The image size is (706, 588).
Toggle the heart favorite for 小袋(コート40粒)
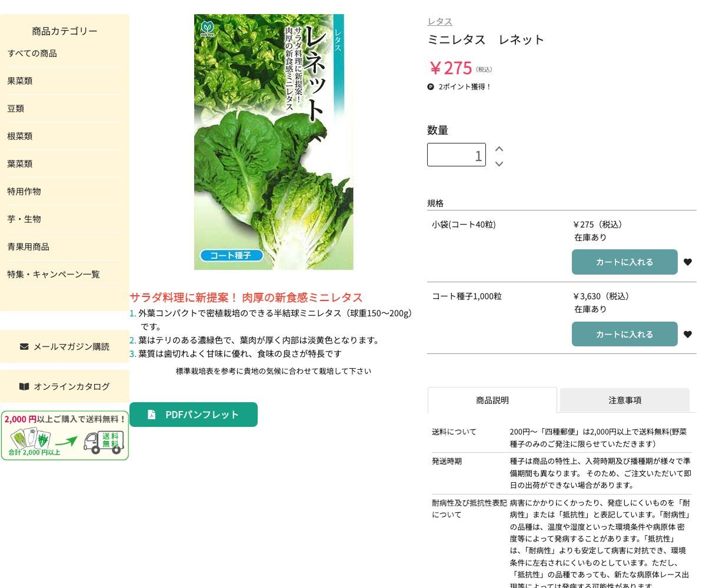[x=688, y=262]
